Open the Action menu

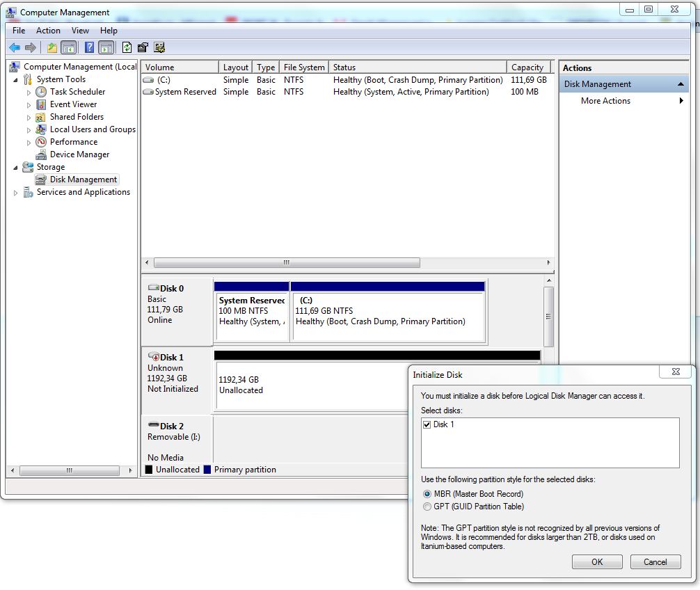click(48, 31)
